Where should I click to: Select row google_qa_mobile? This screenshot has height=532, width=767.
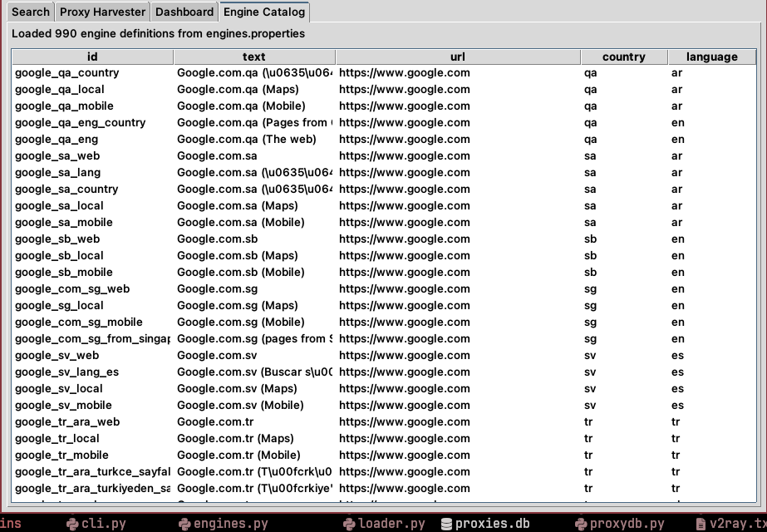(x=384, y=106)
